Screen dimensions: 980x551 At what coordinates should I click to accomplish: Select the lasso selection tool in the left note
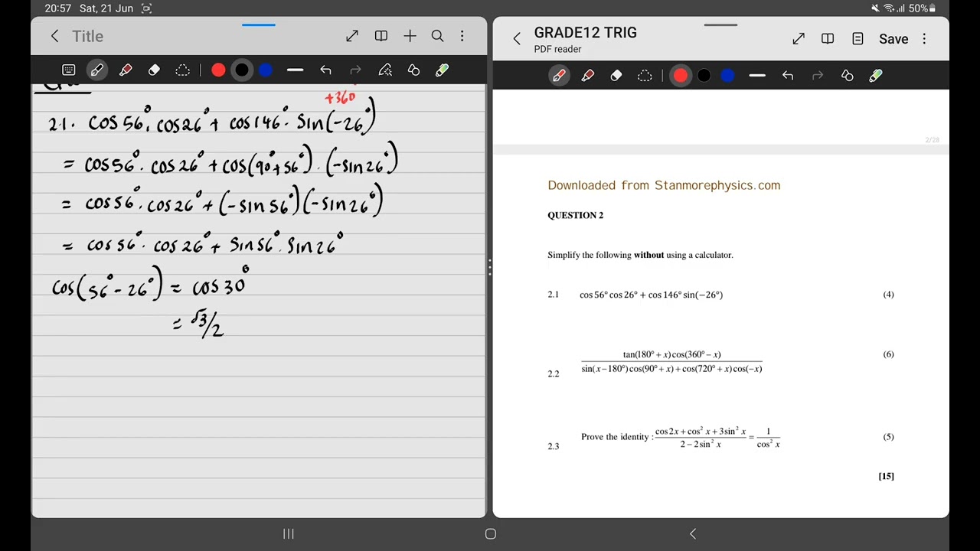182,70
